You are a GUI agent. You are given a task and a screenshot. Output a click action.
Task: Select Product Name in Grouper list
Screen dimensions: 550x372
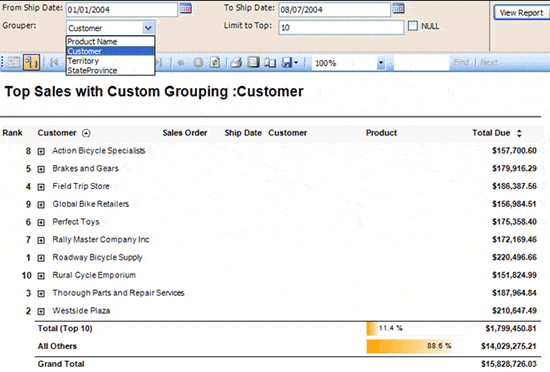click(110, 41)
